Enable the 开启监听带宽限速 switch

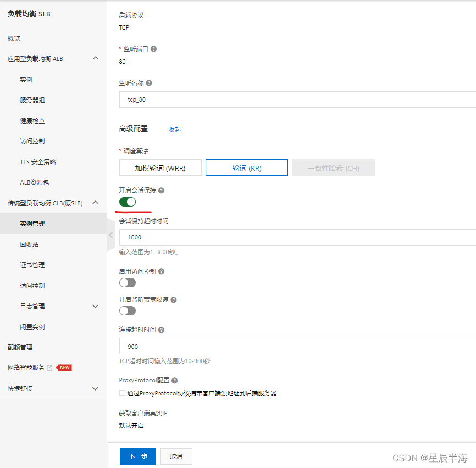(x=128, y=310)
